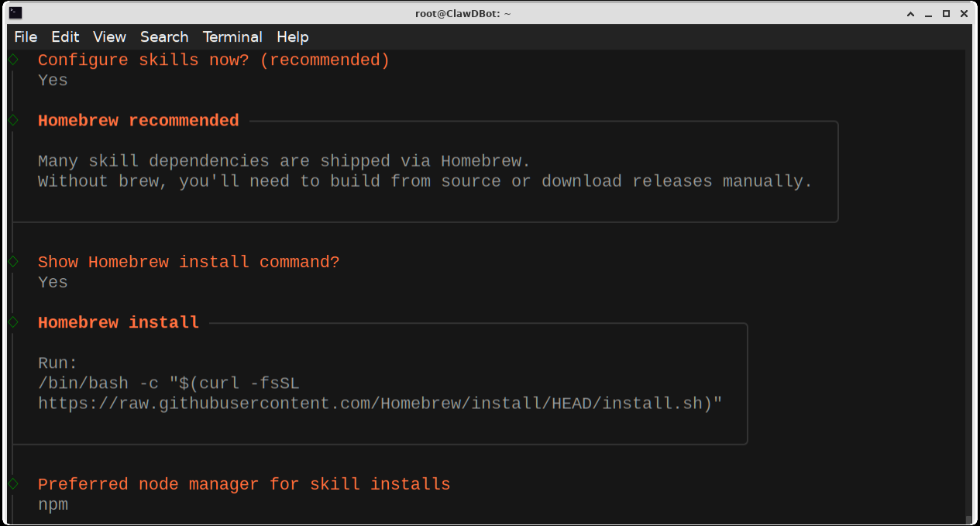Click the 'Configure skills now? (recommended)' prompt
Image resolution: width=980 pixels, height=526 pixels.
tap(214, 60)
